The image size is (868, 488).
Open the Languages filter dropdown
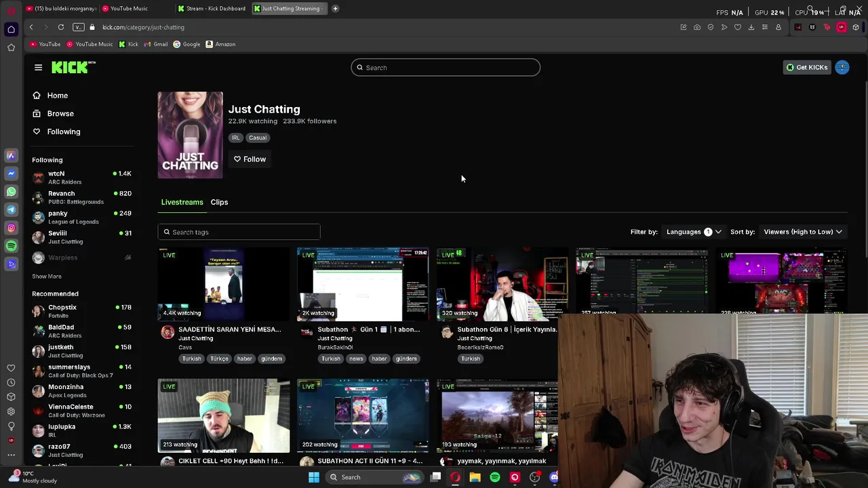694,232
